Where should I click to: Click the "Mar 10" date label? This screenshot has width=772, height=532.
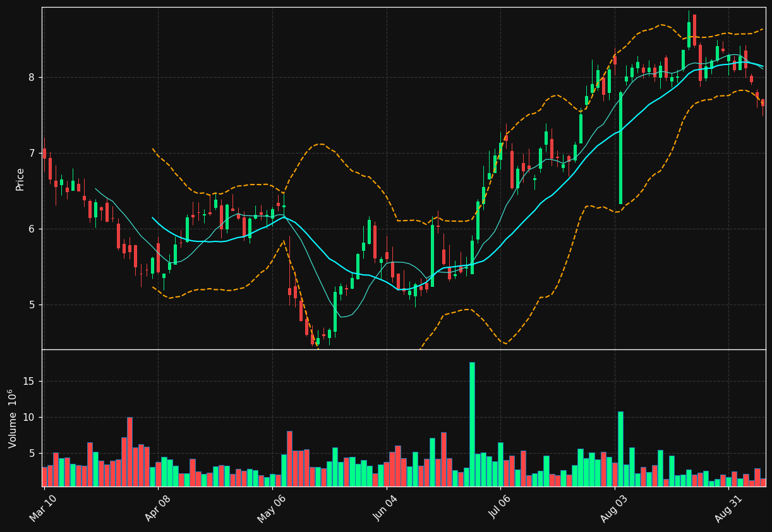(x=43, y=507)
